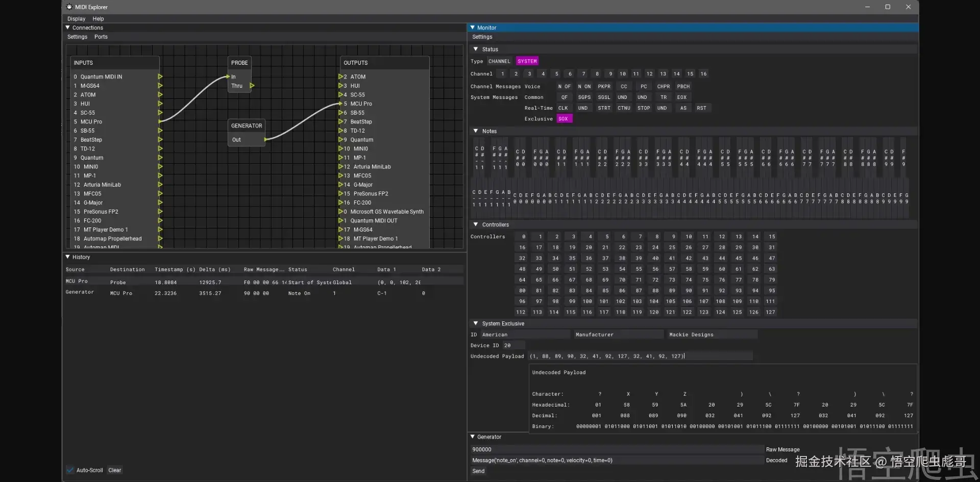
Task: Toggle the SYSTEM message type indicator
Action: coord(527,61)
